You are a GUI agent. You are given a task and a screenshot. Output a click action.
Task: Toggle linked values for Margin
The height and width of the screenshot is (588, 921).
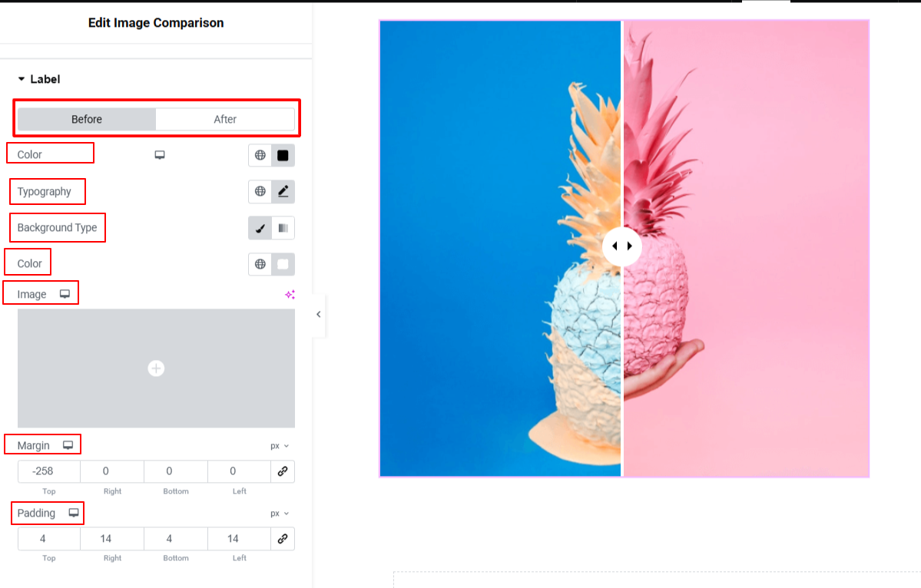coord(282,471)
